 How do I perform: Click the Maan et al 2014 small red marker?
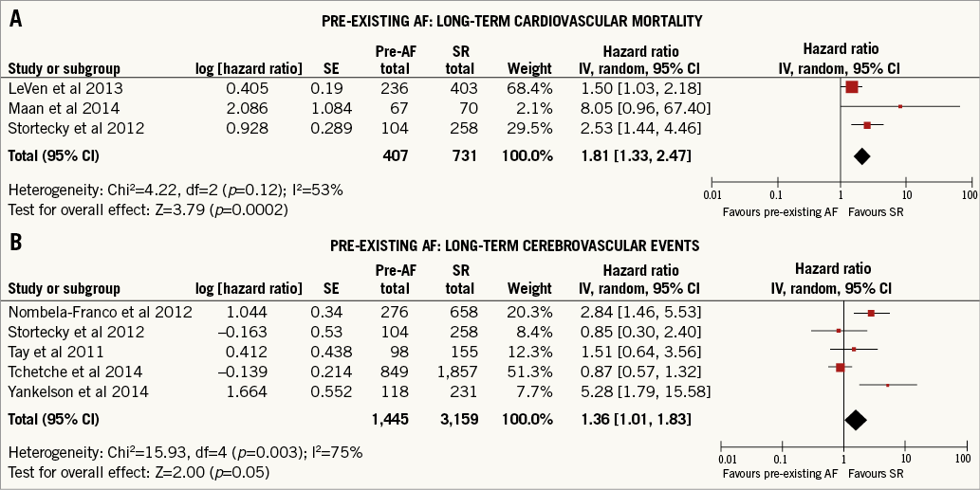click(900, 106)
